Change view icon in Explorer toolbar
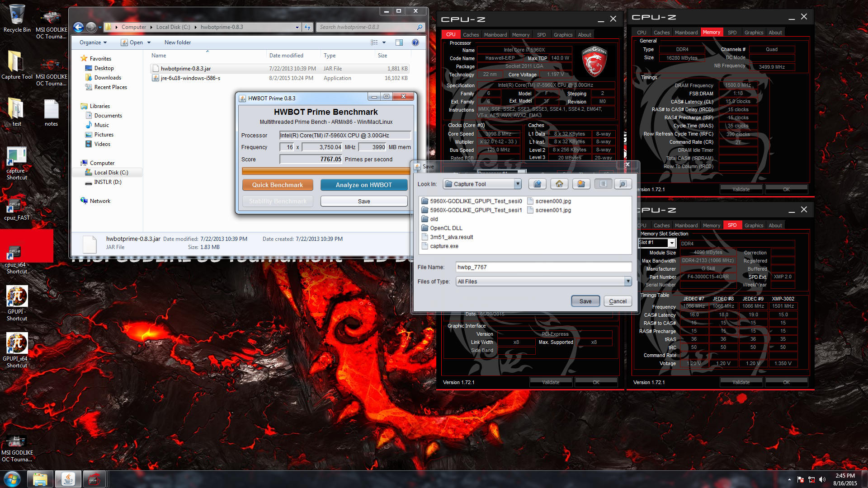Viewport: 868px width, 488px height. point(374,42)
